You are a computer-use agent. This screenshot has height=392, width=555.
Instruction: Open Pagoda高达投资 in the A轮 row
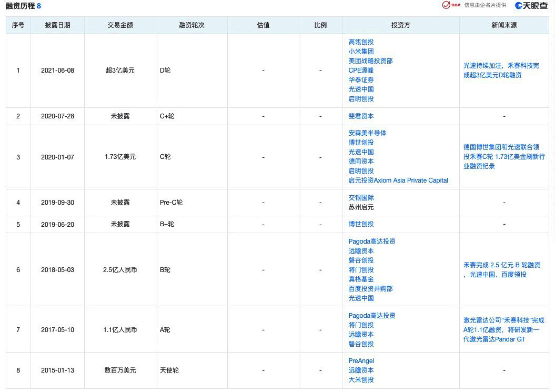pyautogui.click(x=372, y=316)
